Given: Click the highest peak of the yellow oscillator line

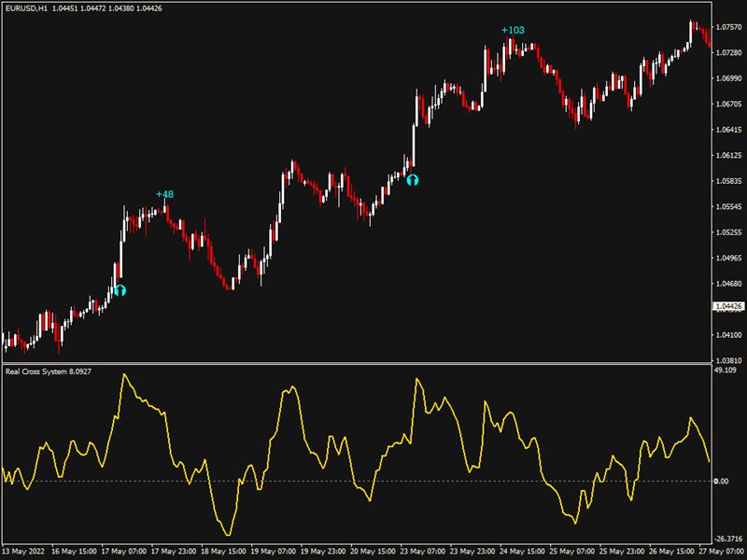Looking at the screenshot, I should click(124, 374).
